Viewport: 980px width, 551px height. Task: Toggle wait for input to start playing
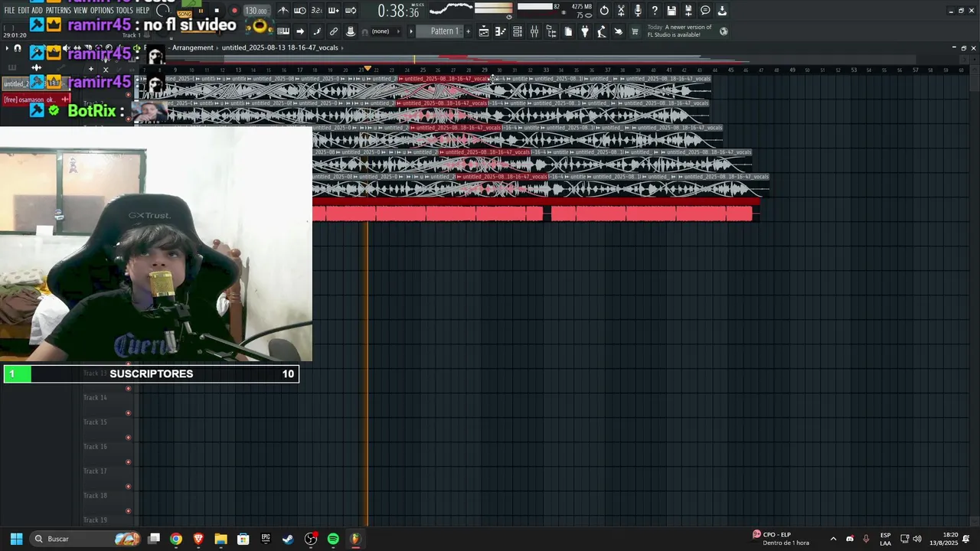[x=300, y=11]
